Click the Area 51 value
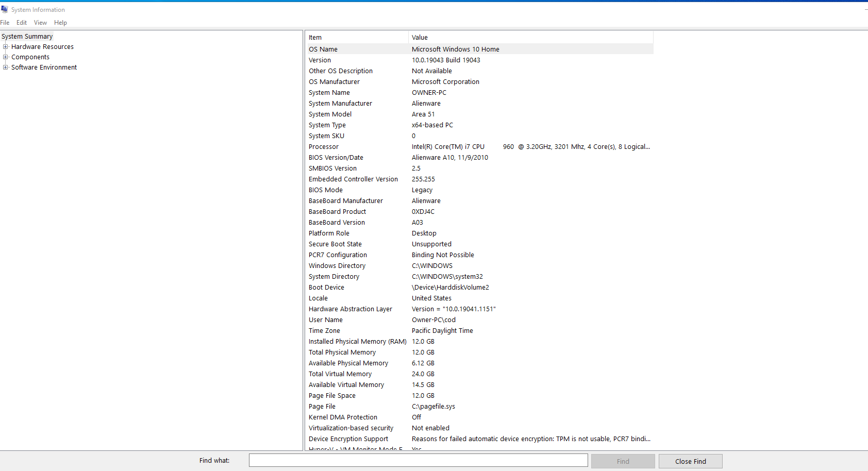This screenshot has width=868, height=471. (x=423, y=114)
